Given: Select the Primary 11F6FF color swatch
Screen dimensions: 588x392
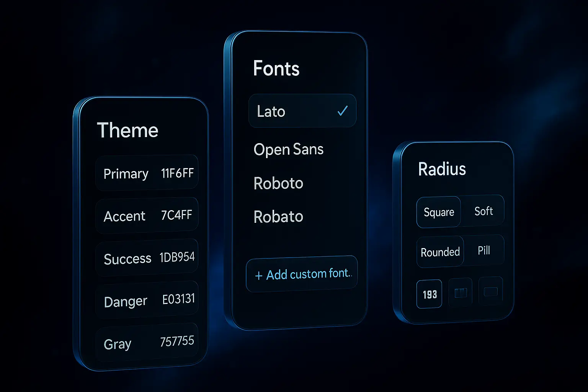Looking at the screenshot, I should [147, 173].
